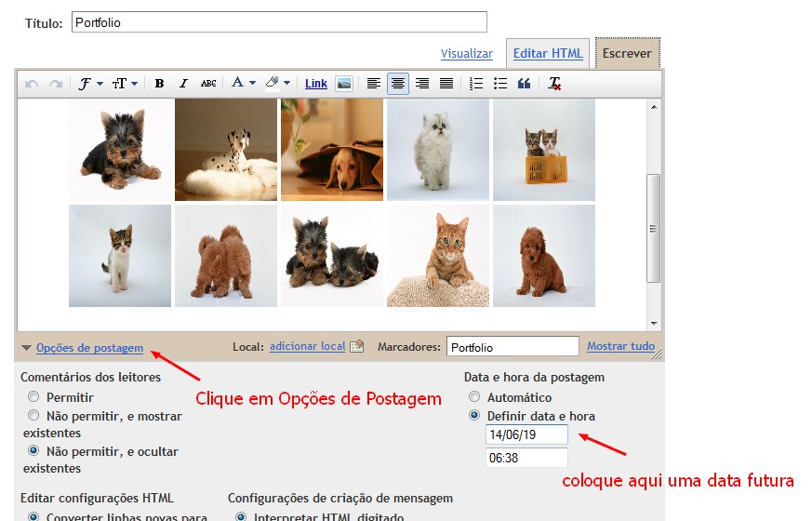The height and width of the screenshot is (521, 812).
Task: Select Definir data e hora option
Action: pos(474,415)
